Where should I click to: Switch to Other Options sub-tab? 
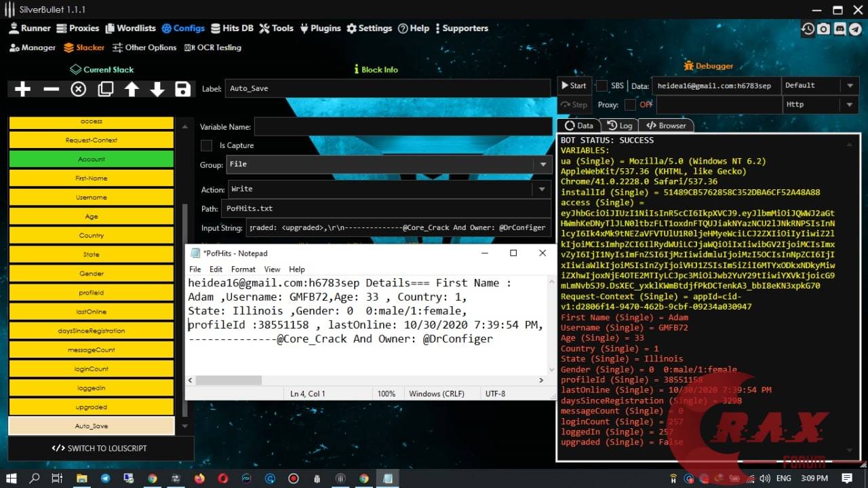[x=144, y=48]
